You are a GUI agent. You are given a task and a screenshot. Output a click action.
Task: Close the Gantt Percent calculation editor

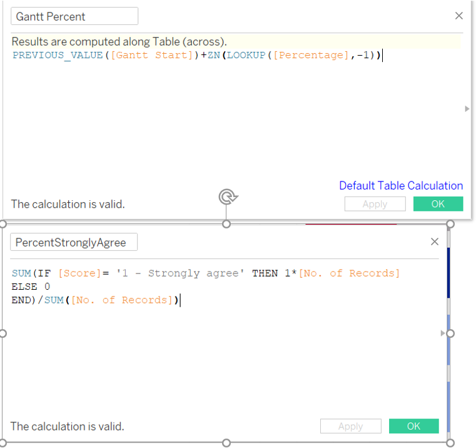[459, 16]
